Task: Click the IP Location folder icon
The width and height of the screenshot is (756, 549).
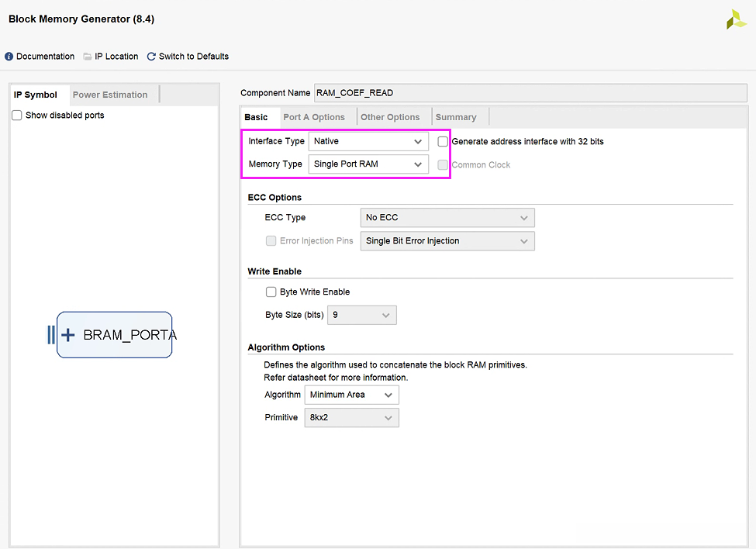Action: [88, 57]
